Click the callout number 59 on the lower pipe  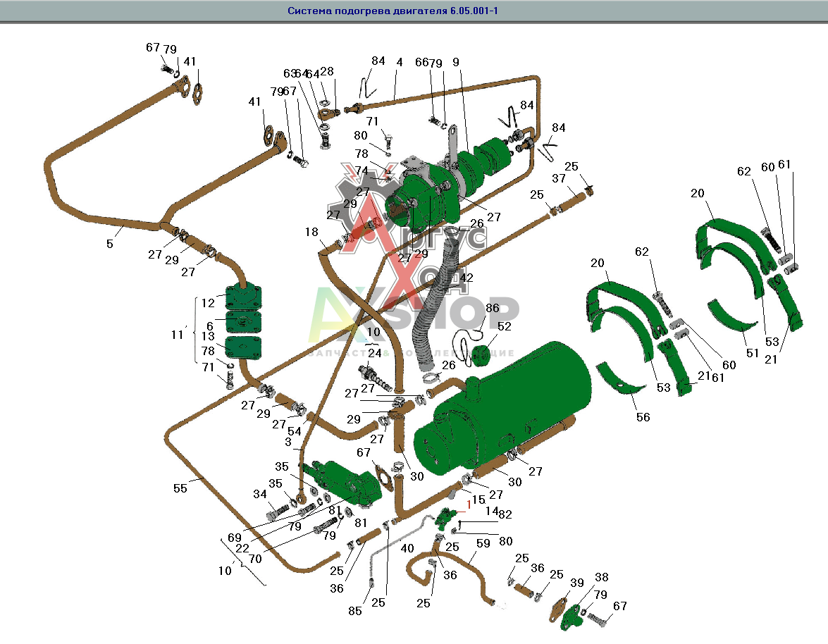coord(483,543)
